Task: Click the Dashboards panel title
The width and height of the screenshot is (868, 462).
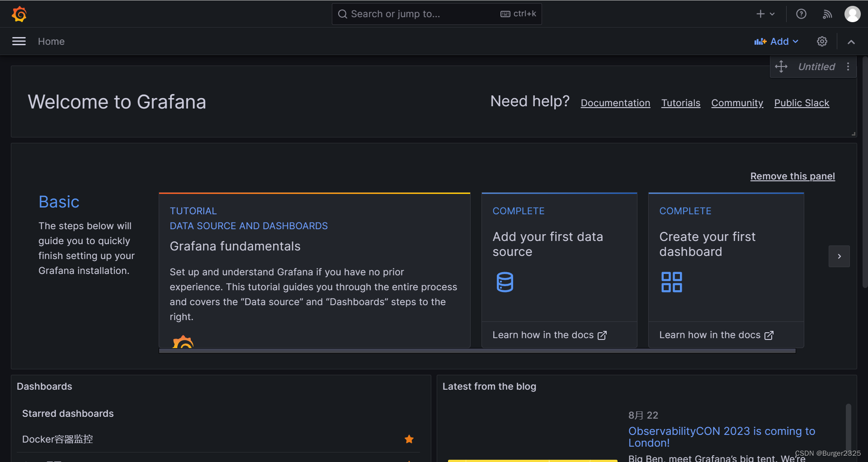Action: tap(44, 387)
